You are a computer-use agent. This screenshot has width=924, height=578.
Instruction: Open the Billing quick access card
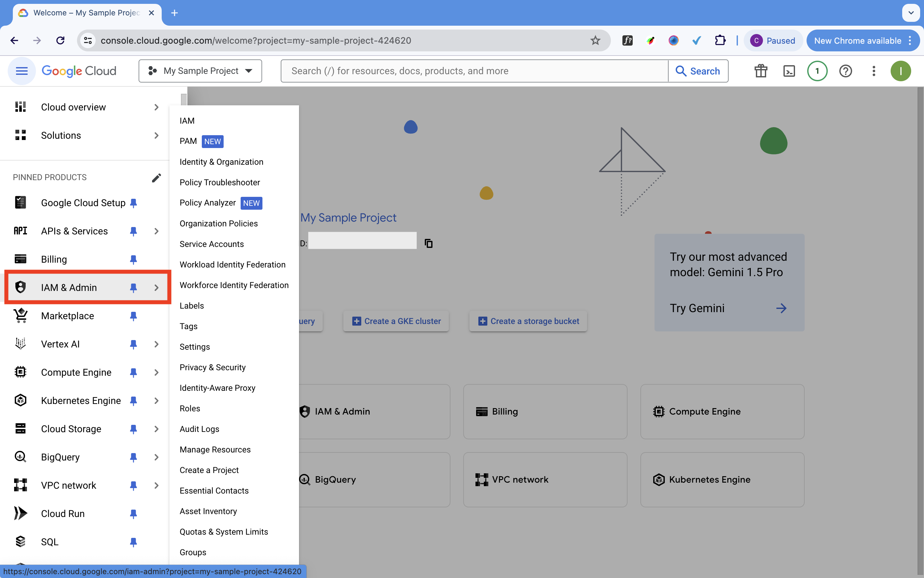(545, 411)
